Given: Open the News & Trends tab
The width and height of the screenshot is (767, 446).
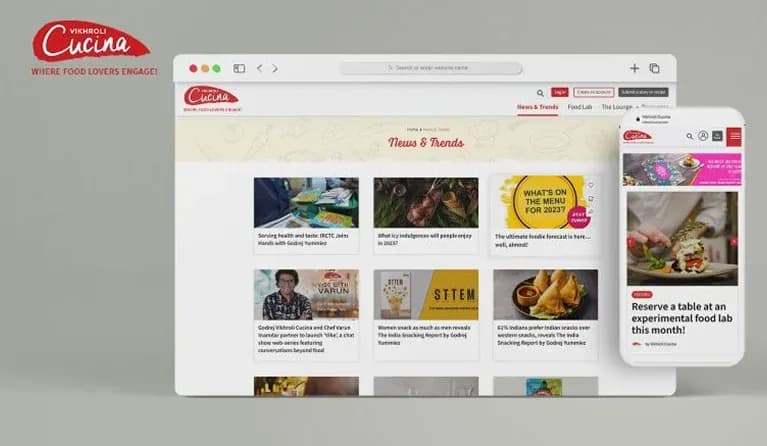Looking at the screenshot, I should [x=538, y=107].
